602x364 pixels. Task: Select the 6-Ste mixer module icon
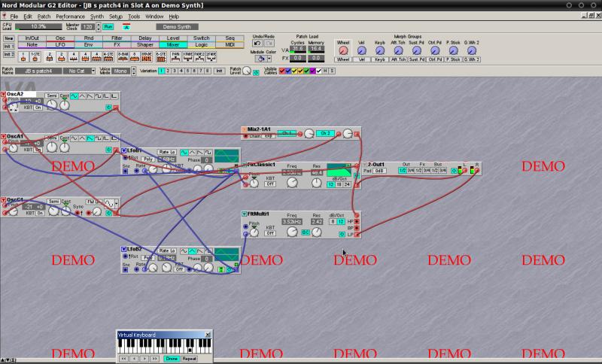click(161, 56)
